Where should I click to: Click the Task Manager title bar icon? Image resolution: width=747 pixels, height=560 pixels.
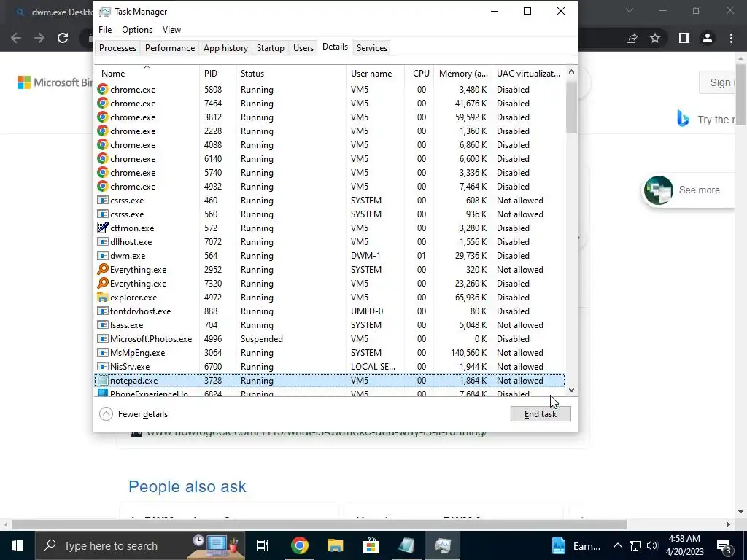click(x=105, y=12)
